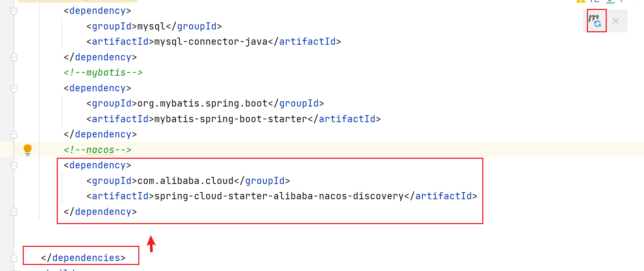This screenshot has width=644, height=271.
Task: Click the mybatis-spring-boot-starter artifactId text
Action: (x=231, y=119)
